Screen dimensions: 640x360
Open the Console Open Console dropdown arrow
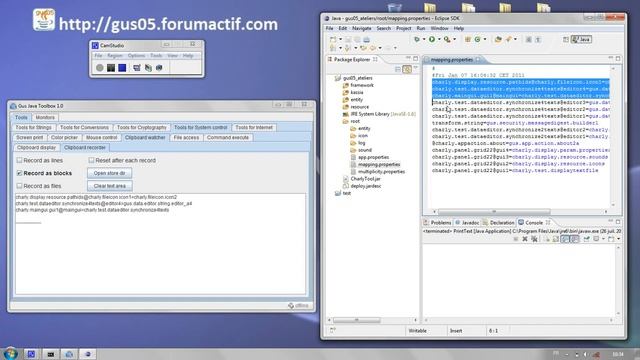(x=618, y=239)
